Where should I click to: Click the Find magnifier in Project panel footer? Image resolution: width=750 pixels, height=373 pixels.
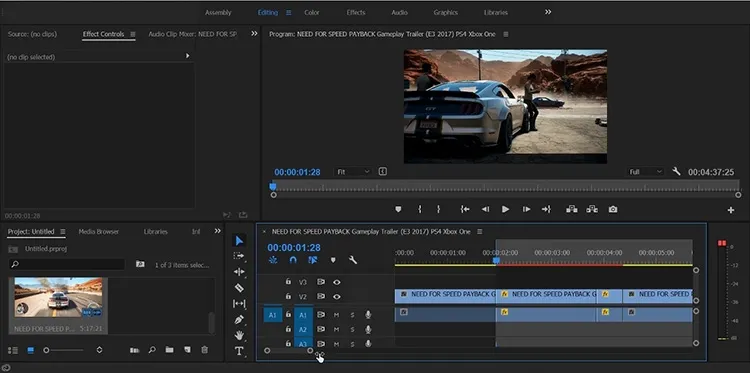click(x=152, y=350)
